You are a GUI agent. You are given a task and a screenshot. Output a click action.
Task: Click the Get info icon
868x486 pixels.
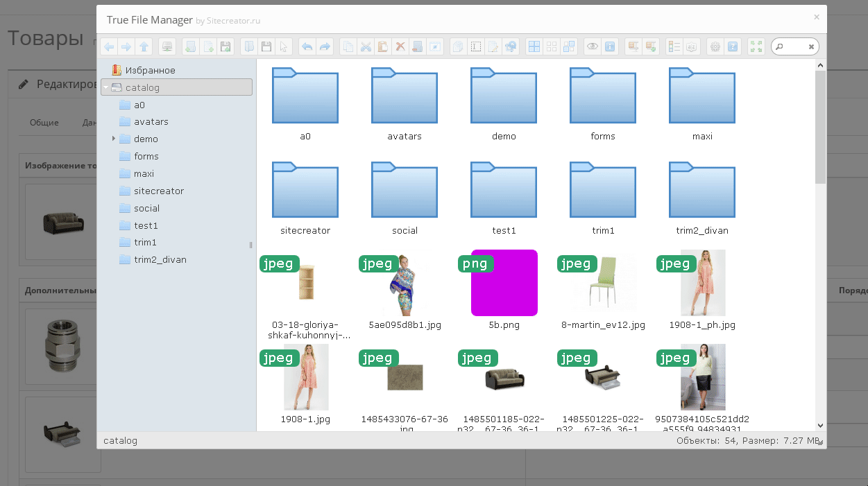coord(610,47)
